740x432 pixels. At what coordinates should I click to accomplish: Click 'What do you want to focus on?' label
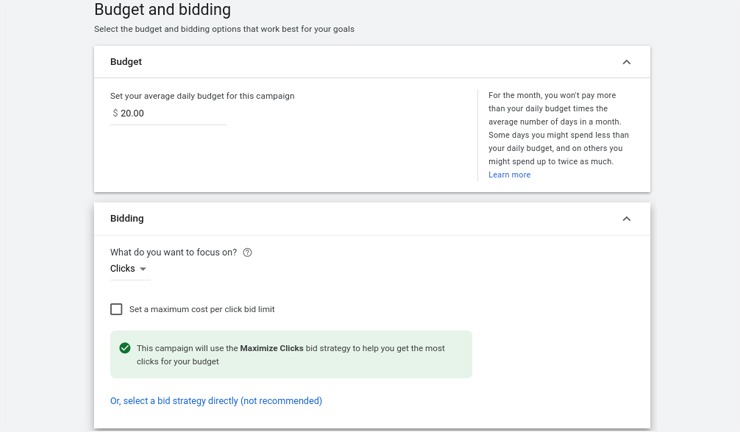(173, 253)
